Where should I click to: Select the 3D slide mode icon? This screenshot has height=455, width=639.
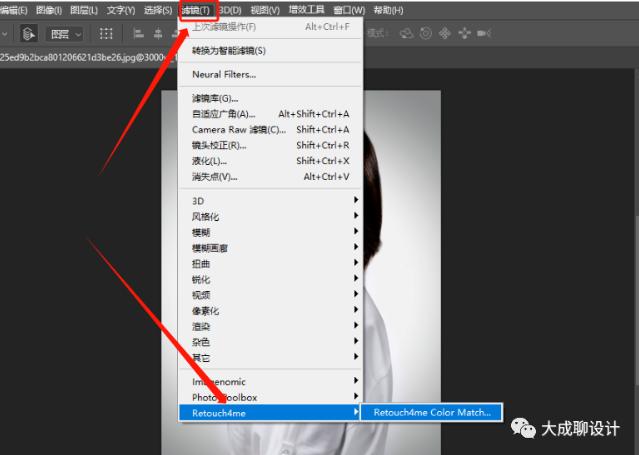[x=465, y=33]
